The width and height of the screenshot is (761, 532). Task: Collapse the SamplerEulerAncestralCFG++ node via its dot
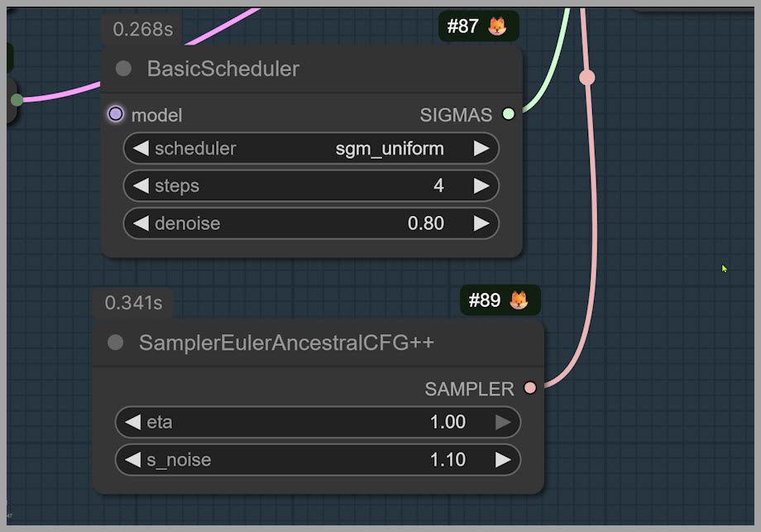pyautogui.click(x=116, y=343)
